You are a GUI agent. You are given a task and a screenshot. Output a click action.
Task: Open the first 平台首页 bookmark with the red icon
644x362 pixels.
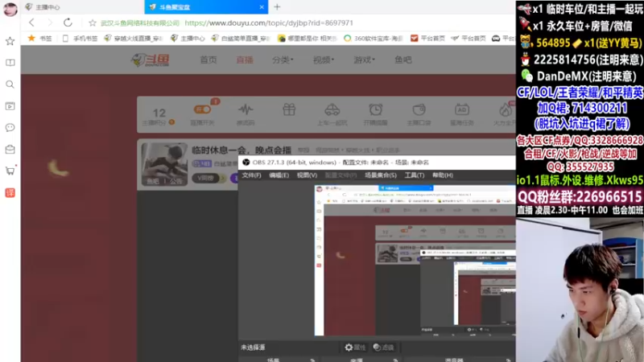point(427,38)
